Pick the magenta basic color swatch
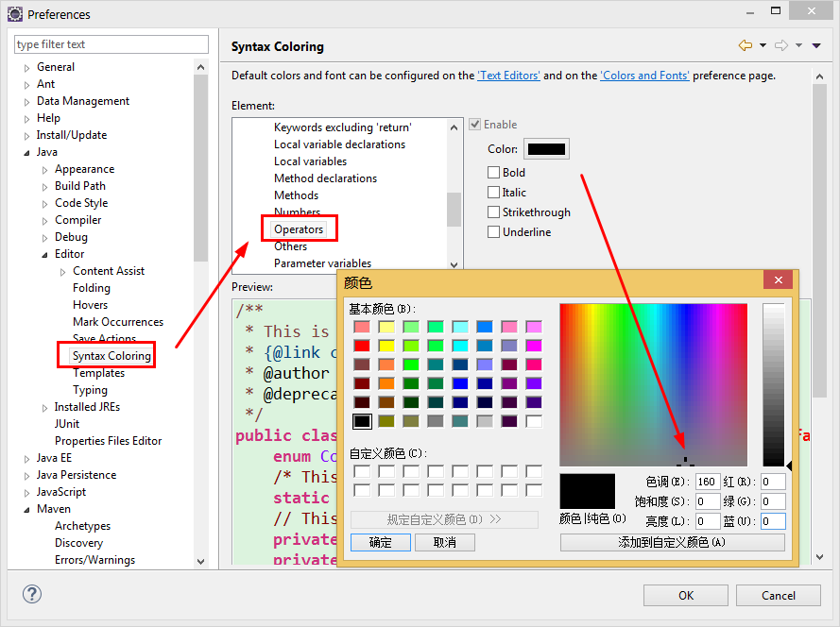 (x=534, y=346)
